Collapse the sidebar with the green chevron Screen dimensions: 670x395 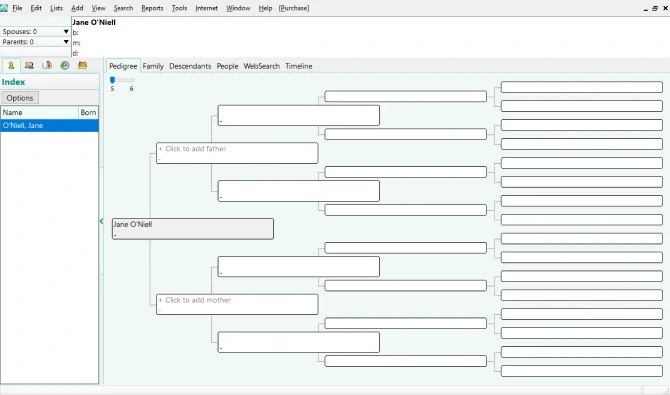[101, 221]
